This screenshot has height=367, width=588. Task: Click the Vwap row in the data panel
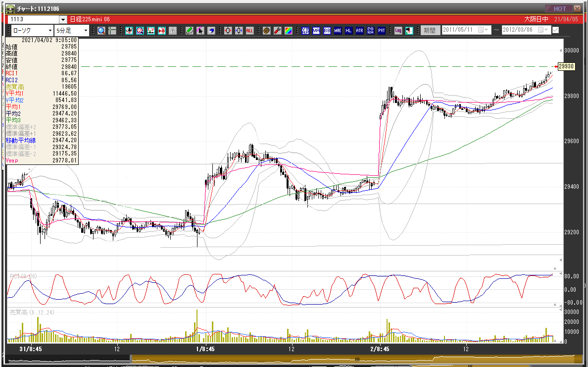click(x=41, y=160)
